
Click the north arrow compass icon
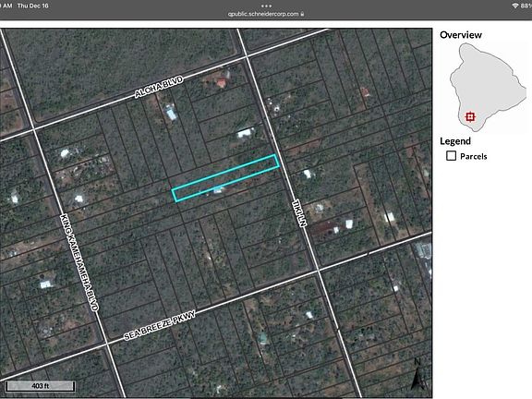[x=418, y=374]
